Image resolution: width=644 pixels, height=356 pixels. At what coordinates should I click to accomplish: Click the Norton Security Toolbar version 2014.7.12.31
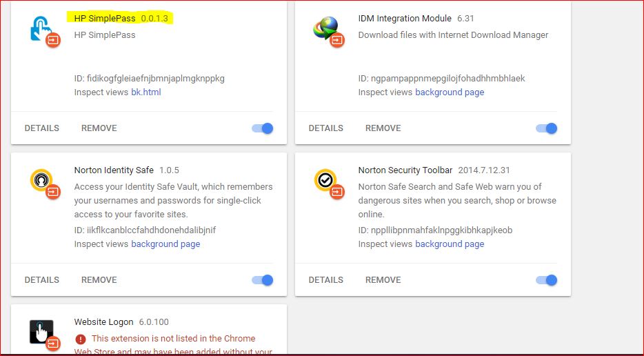tap(484, 170)
